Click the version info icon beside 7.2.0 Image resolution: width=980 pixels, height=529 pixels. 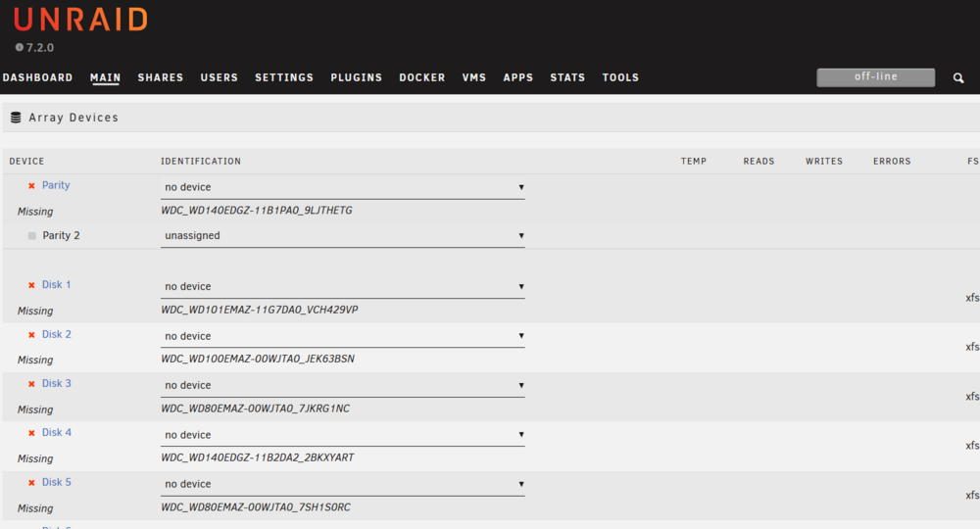[x=20, y=47]
